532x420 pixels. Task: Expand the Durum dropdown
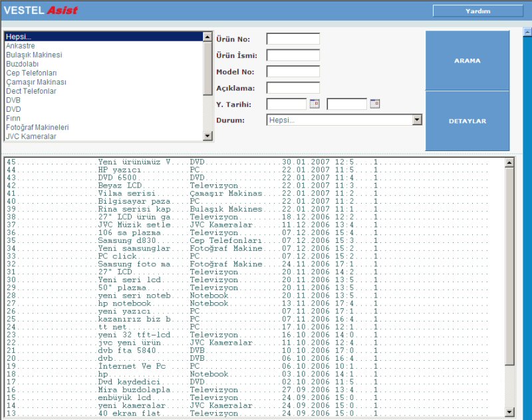tap(417, 120)
